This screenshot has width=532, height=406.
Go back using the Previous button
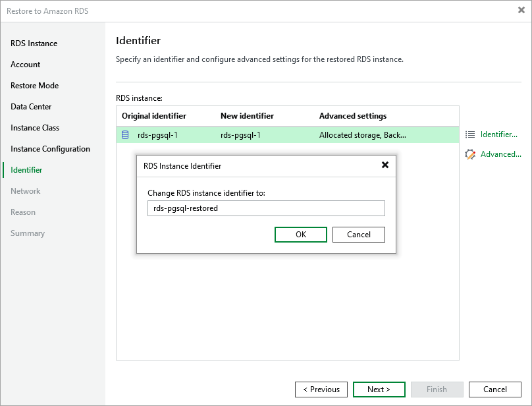point(321,389)
